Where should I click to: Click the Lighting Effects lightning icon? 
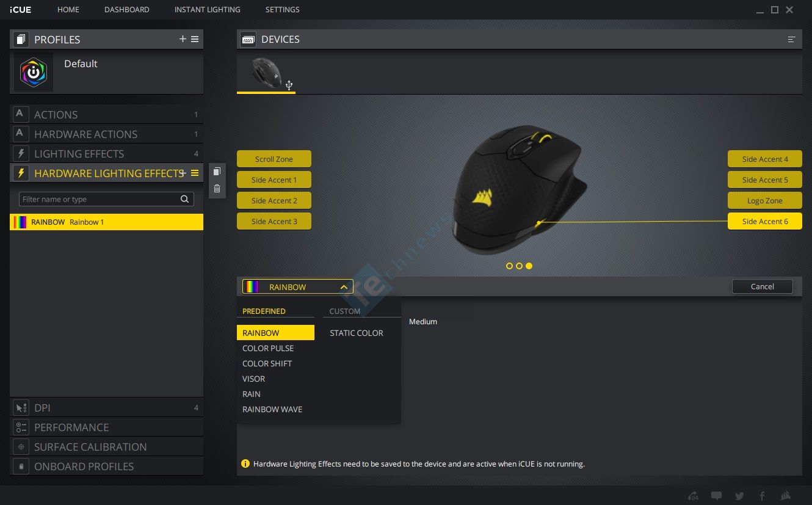click(x=21, y=154)
